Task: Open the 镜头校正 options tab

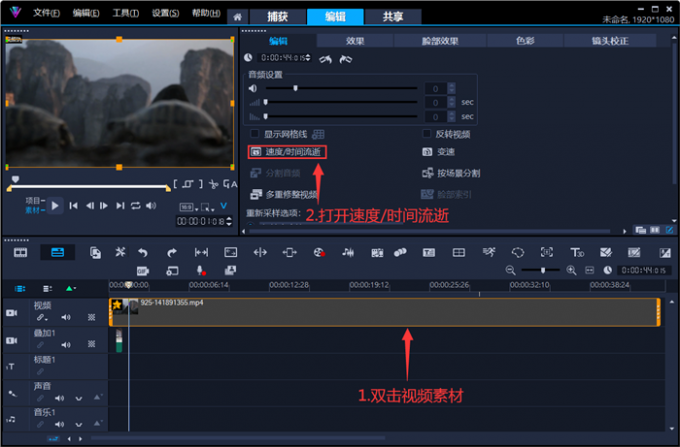Action: (x=610, y=41)
